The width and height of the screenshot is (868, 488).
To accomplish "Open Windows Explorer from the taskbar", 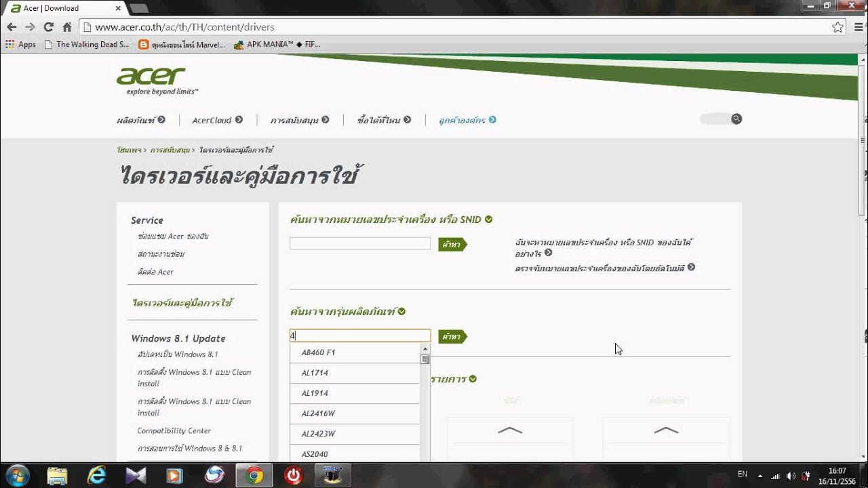I will click(x=58, y=475).
